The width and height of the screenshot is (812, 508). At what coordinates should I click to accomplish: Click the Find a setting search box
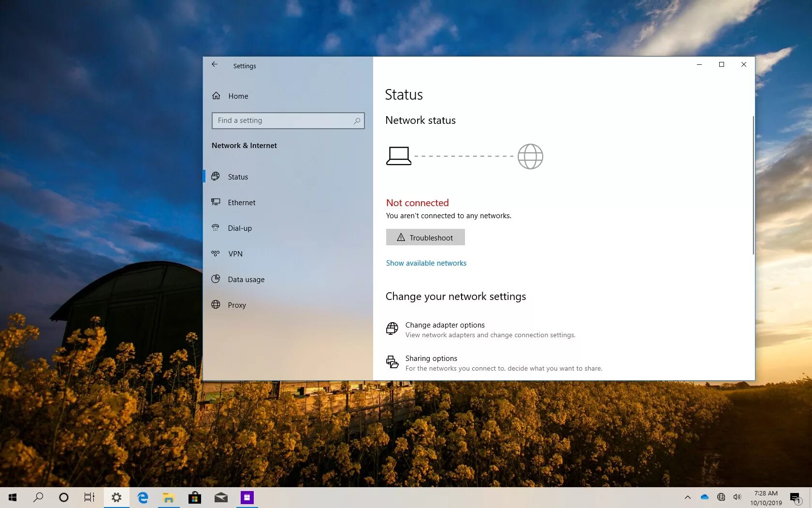(288, 120)
